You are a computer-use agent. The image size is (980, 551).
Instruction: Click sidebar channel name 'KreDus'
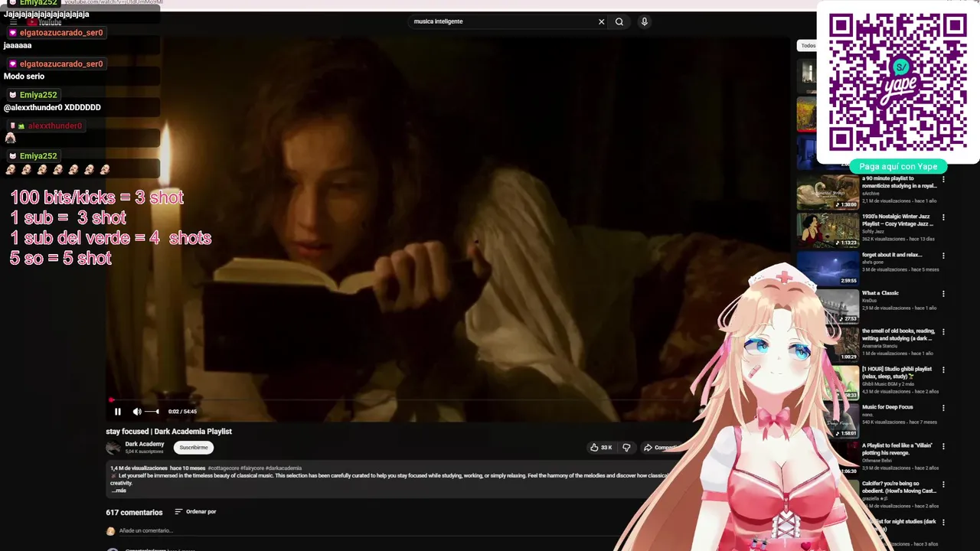click(869, 300)
